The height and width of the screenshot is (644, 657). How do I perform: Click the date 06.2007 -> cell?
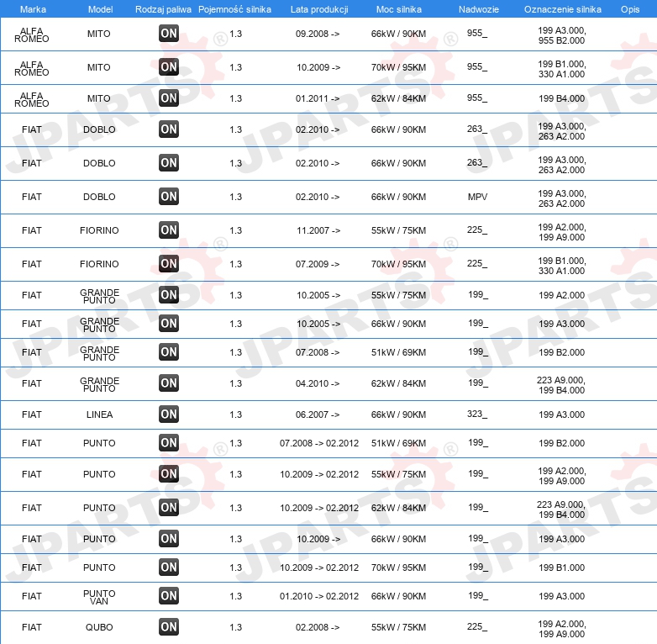(x=318, y=414)
